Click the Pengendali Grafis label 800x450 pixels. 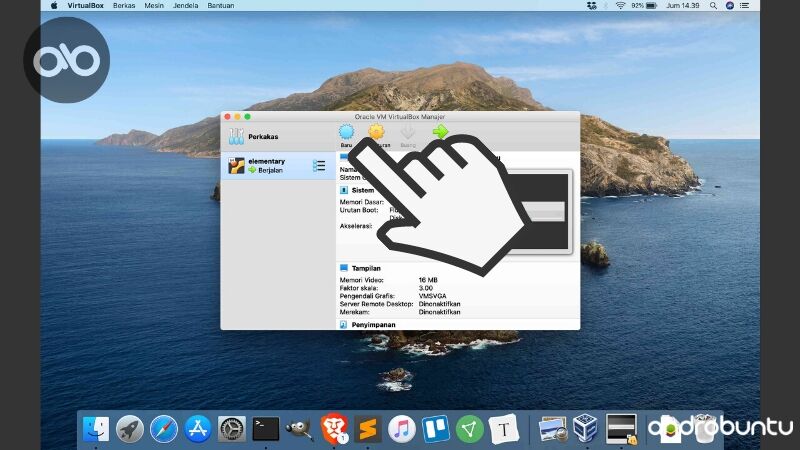click(367, 296)
